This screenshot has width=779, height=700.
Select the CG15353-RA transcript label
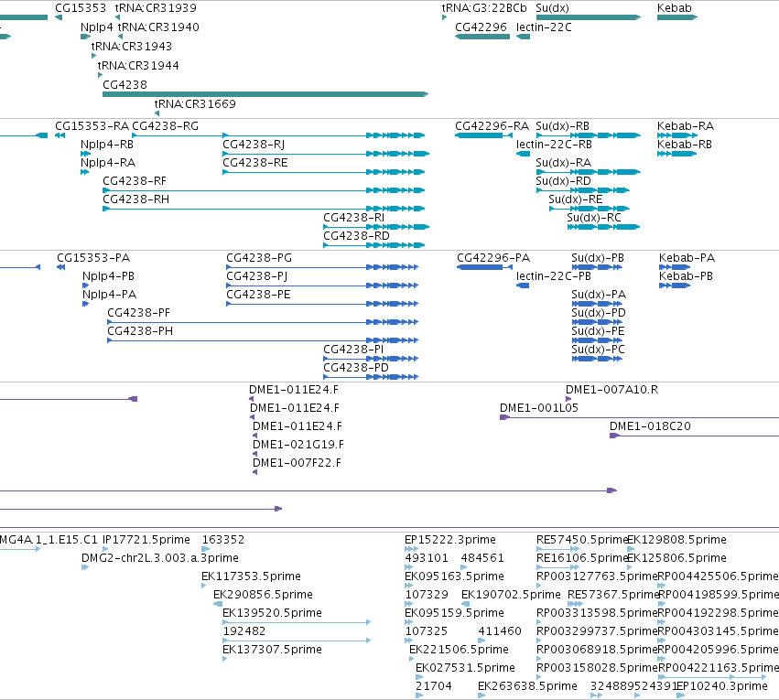point(92,126)
